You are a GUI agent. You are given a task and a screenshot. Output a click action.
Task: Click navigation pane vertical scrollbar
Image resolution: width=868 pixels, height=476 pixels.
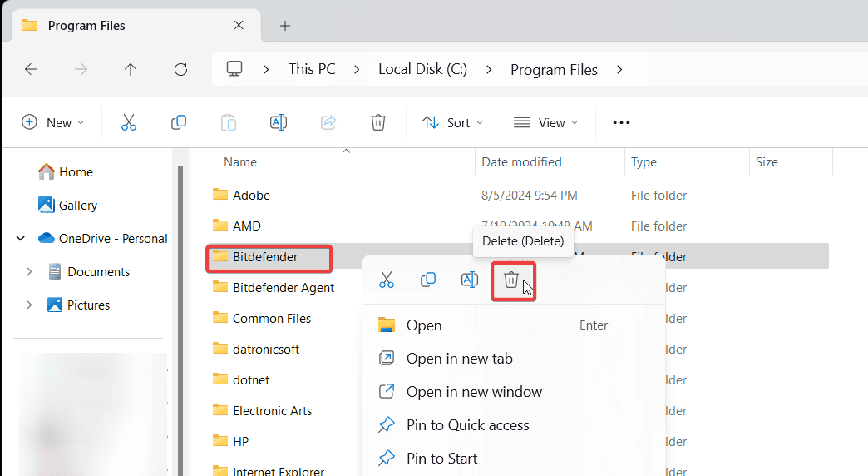180,320
